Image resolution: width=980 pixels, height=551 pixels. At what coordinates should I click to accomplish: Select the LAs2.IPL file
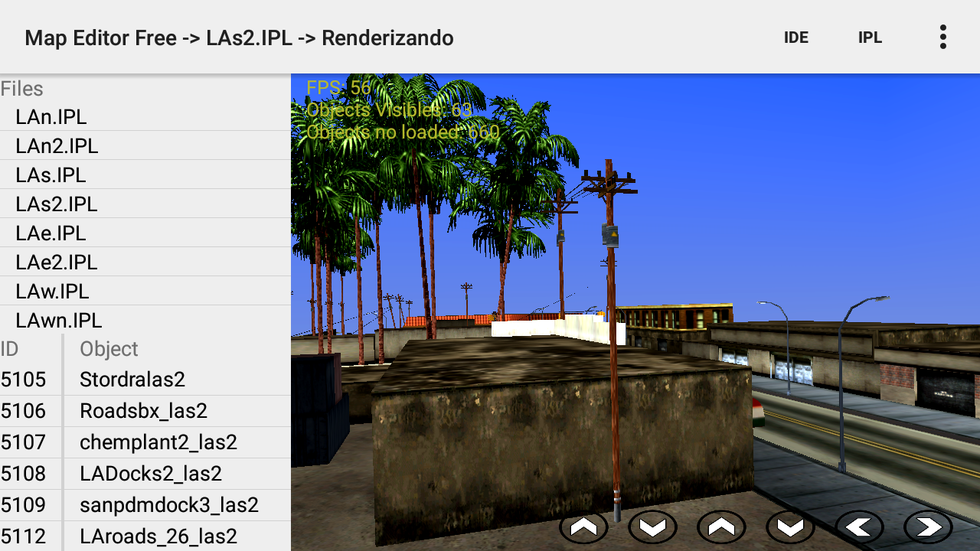145,204
